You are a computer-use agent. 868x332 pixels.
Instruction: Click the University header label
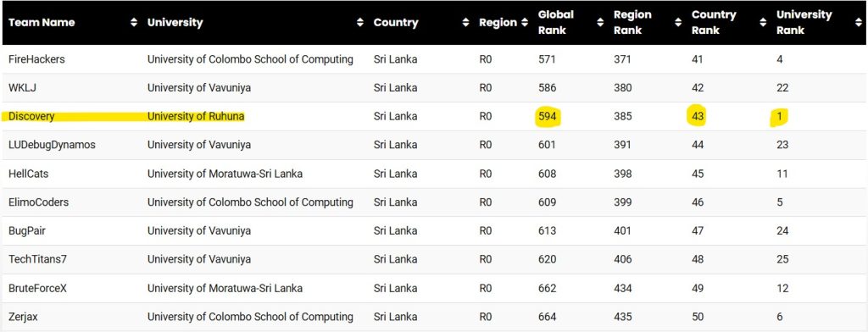pyautogui.click(x=175, y=23)
